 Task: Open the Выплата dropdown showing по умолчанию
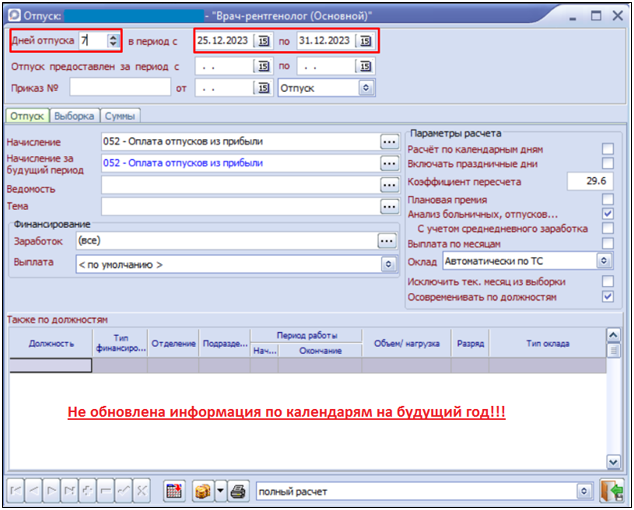coord(387,264)
